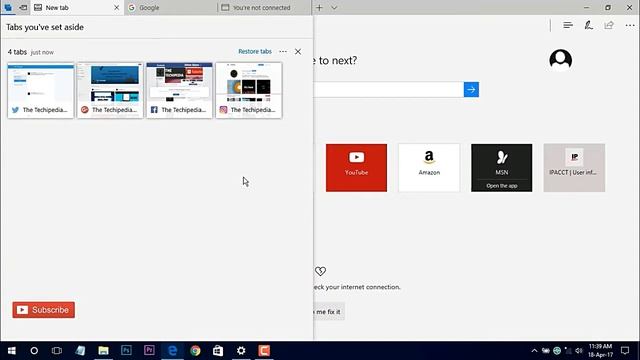640x360 pixels.
Task: Remove the set-aside tabs group
Action: 298,51
